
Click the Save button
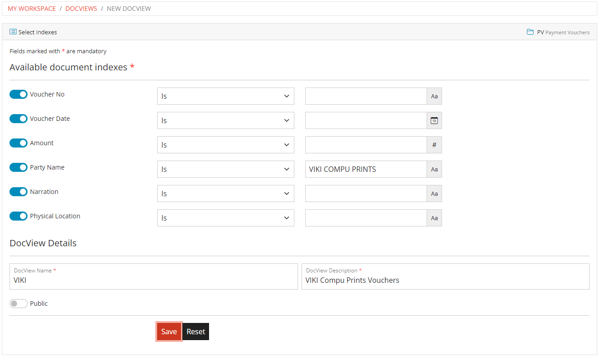click(x=168, y=331)
